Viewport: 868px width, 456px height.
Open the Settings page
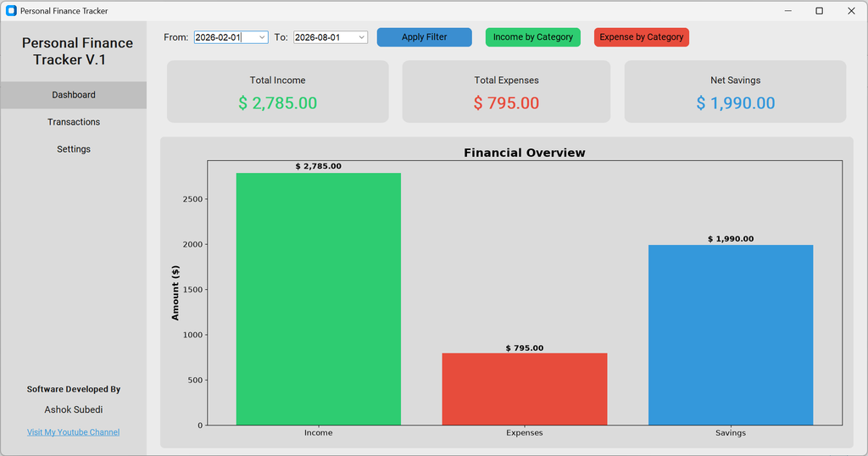click(74, 149)
